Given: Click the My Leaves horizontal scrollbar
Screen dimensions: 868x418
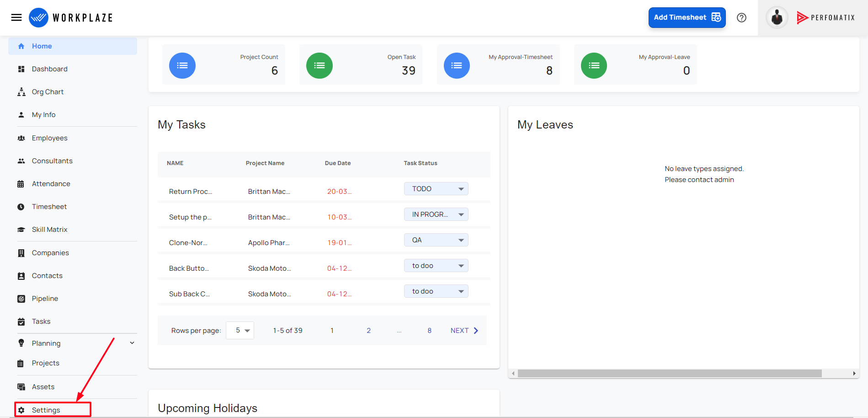Looking at the screenshot, I should (x=670, y=374).
